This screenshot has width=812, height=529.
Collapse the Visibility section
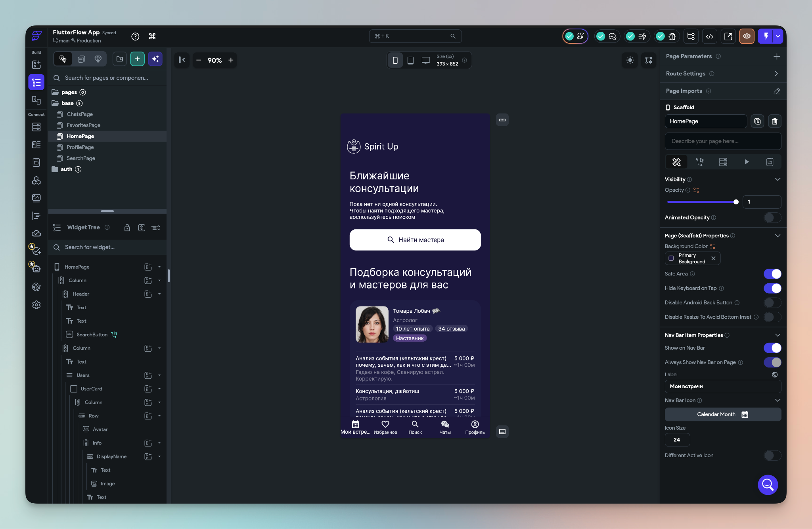click(x=778, y=179)
